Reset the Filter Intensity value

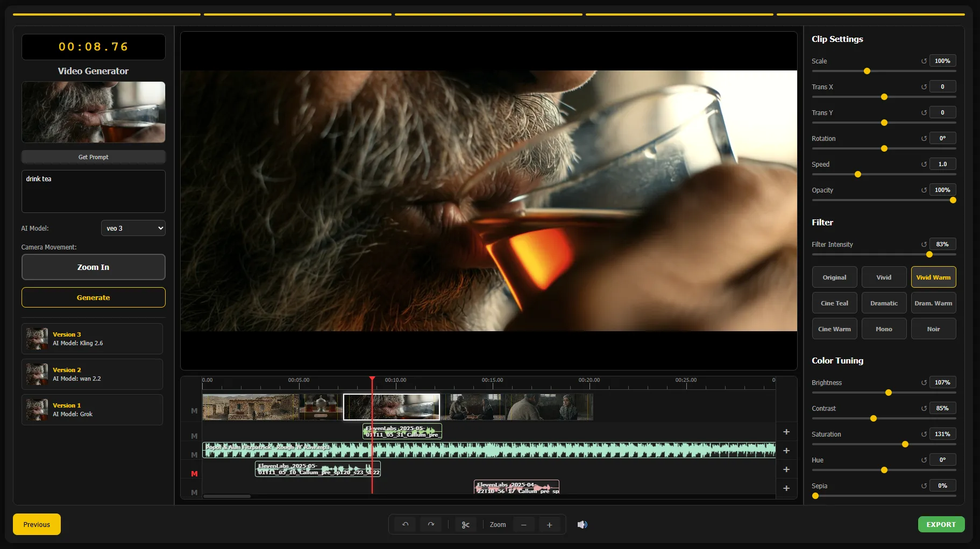(924, 244)
